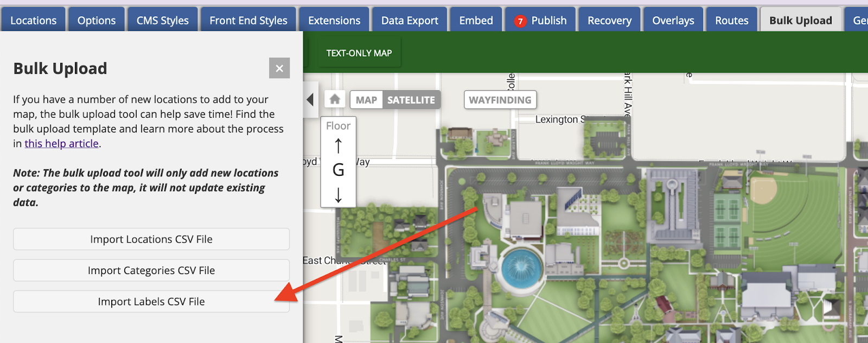This screenshot has width=868, height=343.
Task: Select the Routes tab
Action: (x=731, y=21)
